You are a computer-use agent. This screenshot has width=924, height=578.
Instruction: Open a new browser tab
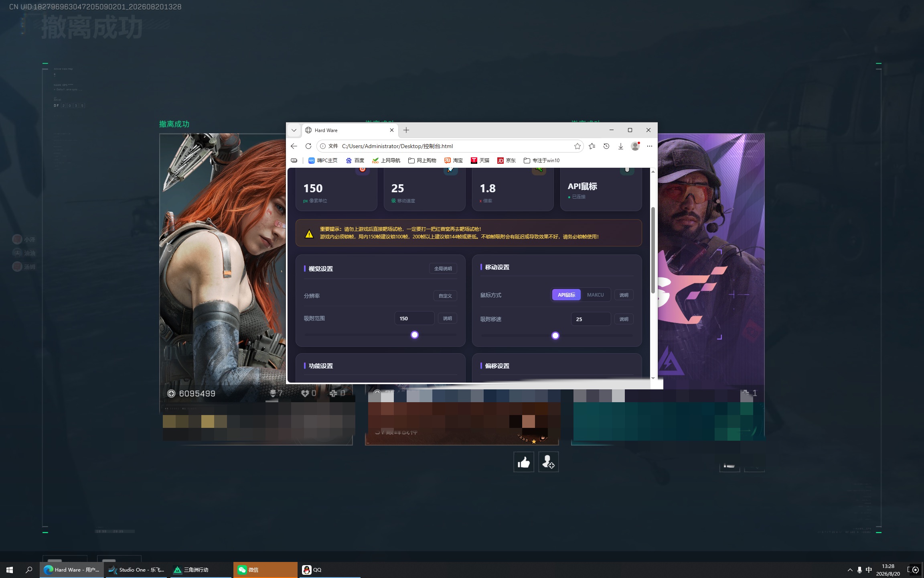point(406,130)
